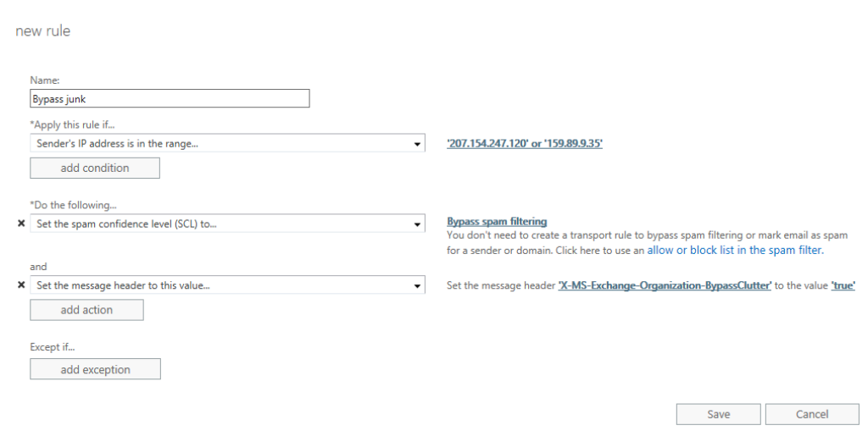Edit the IP address range link
Viewport: 868px width, 442px height.
(524, 144)
